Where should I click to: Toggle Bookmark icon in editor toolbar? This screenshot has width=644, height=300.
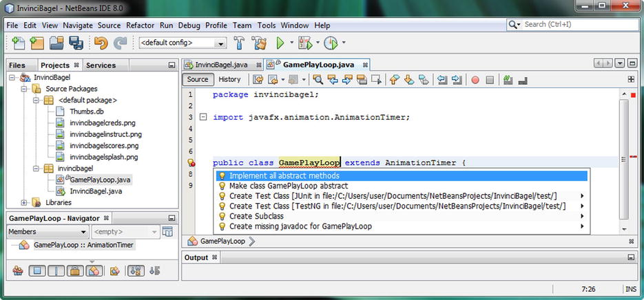point(424,80)
